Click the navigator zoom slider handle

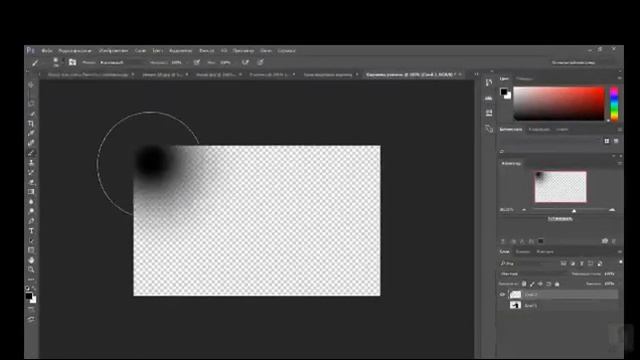pos(574,211)
